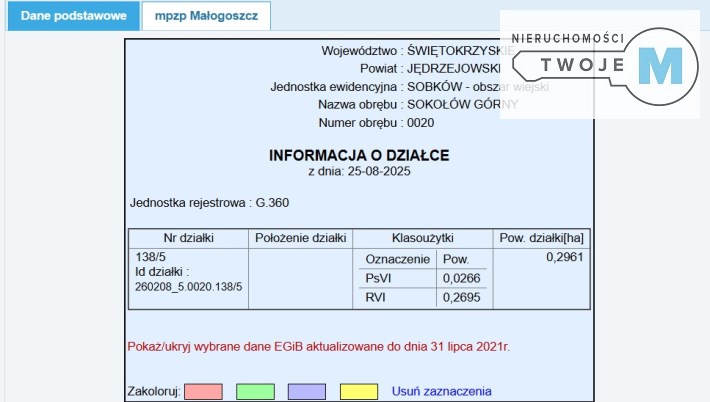This screenshot has width=710, height=402.
Task: Pick the yellow highlight color swatch
Action: tap(359, 392)
